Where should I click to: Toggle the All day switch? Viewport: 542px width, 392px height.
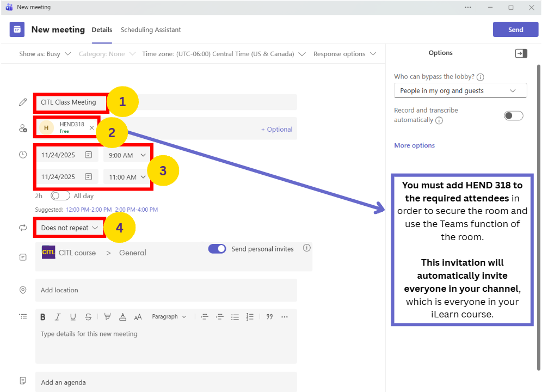(60, 195)
